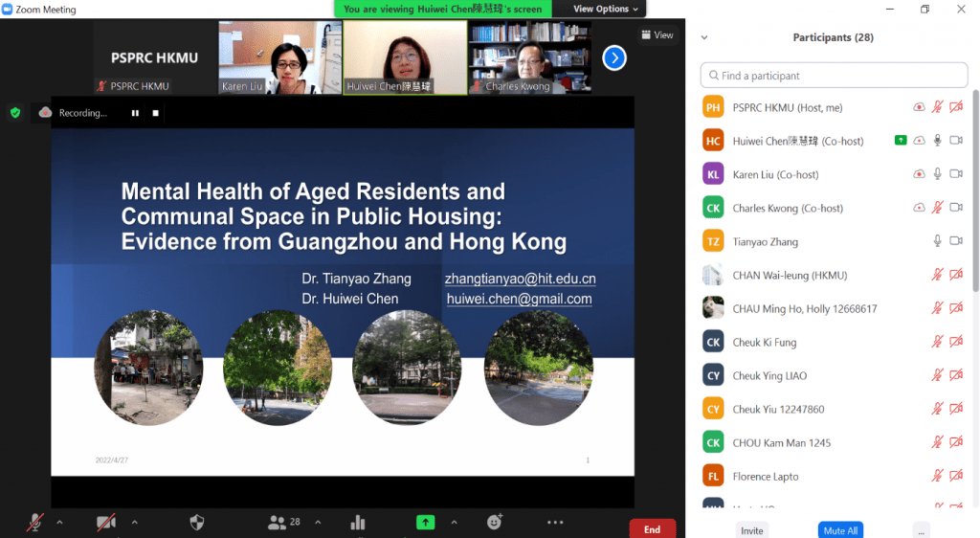Toggle Huiwei Chen's microphone icon

coord(938,141)
